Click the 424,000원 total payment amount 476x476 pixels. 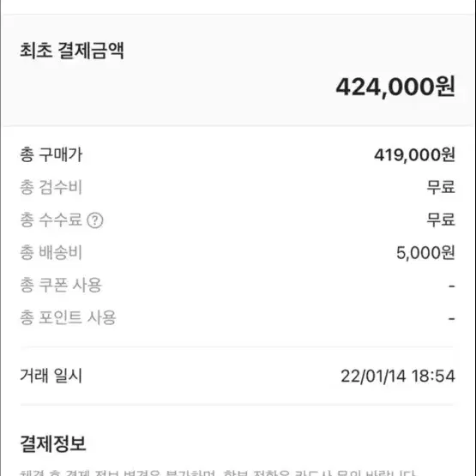395,87
